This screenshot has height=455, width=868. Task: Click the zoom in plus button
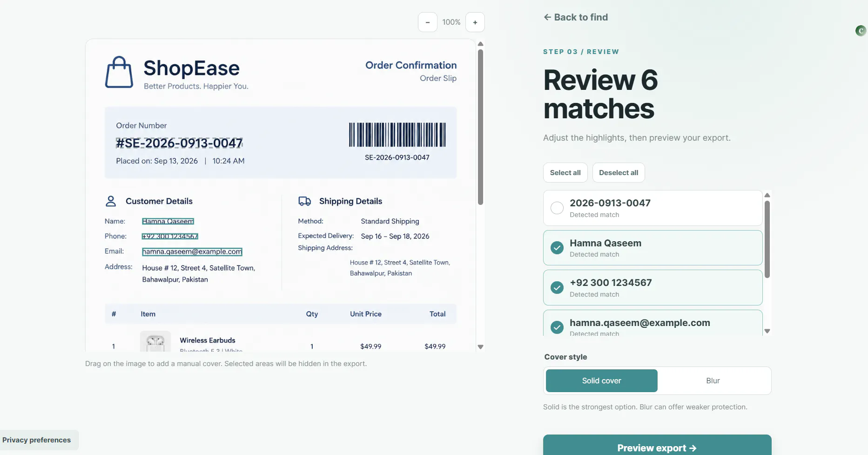(x=475, y=22)
